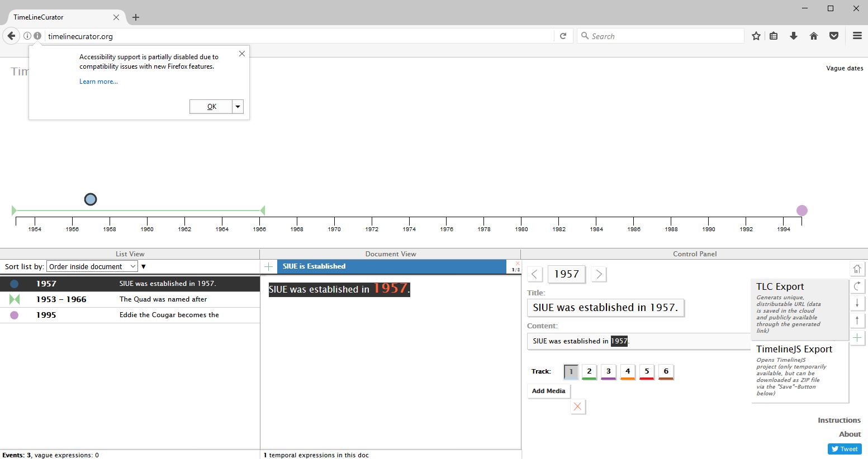
Task: Click the green plus icon beside Content field
Action: (857, 338)
